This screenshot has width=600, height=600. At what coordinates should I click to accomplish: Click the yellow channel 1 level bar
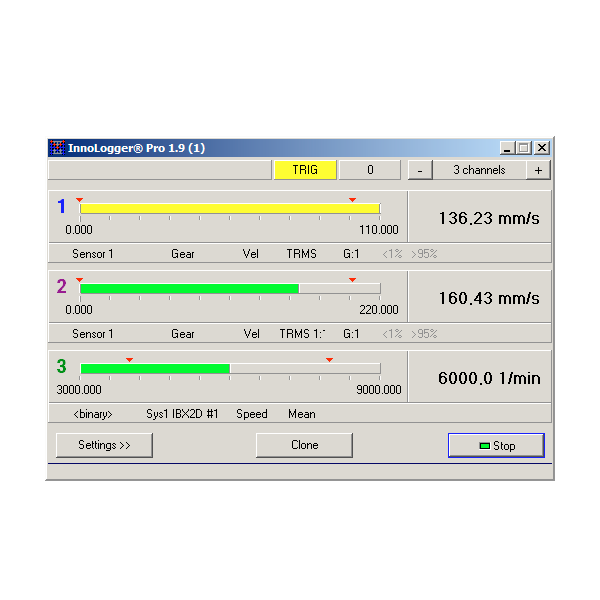pos(229,208)
